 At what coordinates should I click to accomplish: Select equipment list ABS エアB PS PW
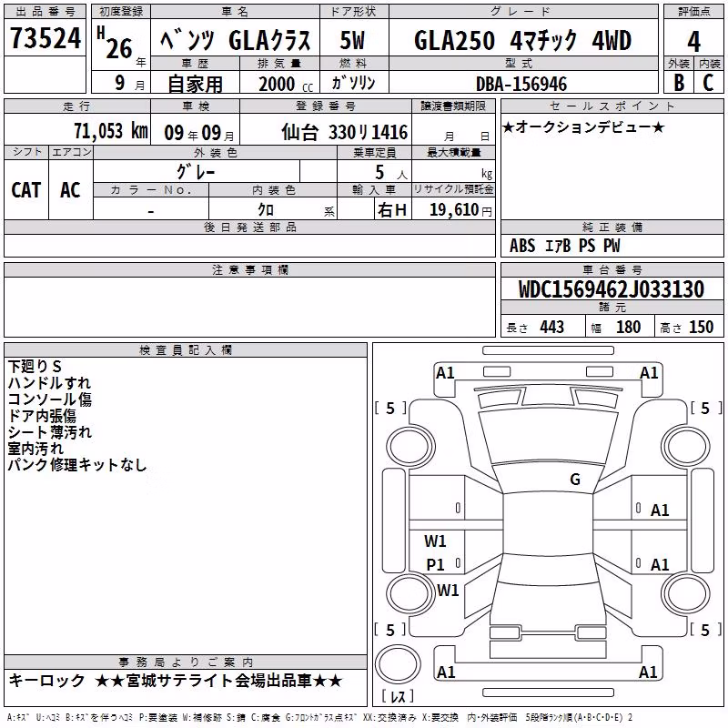coord(564,246)
